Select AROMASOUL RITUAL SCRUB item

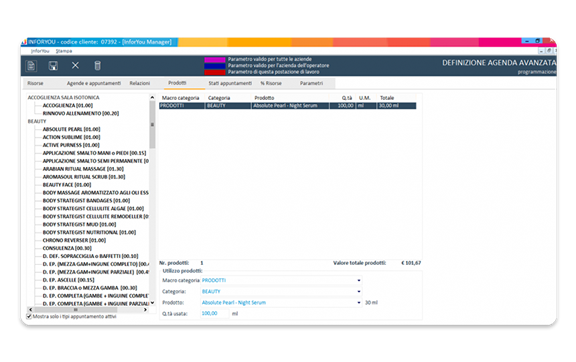tap(84, 177)
